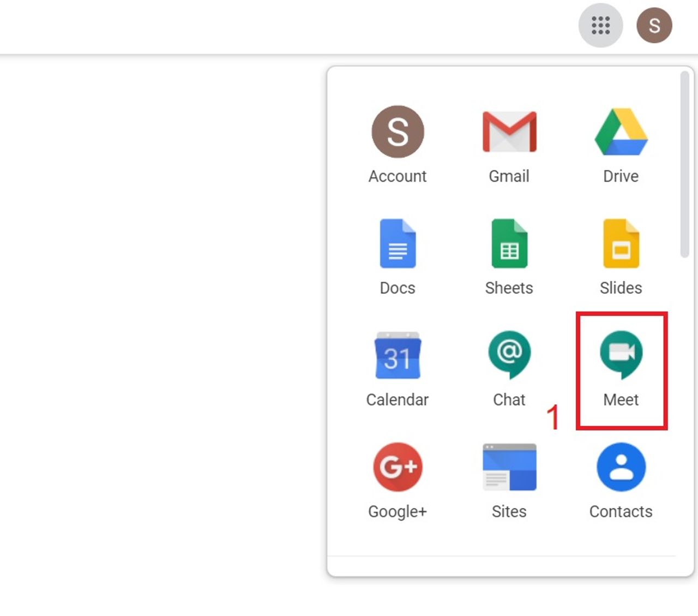Click the Google apps grid icon
Image resolution: width=698 pixels, height=616 pixels.
pyautogui.click(x=600, y=25)
